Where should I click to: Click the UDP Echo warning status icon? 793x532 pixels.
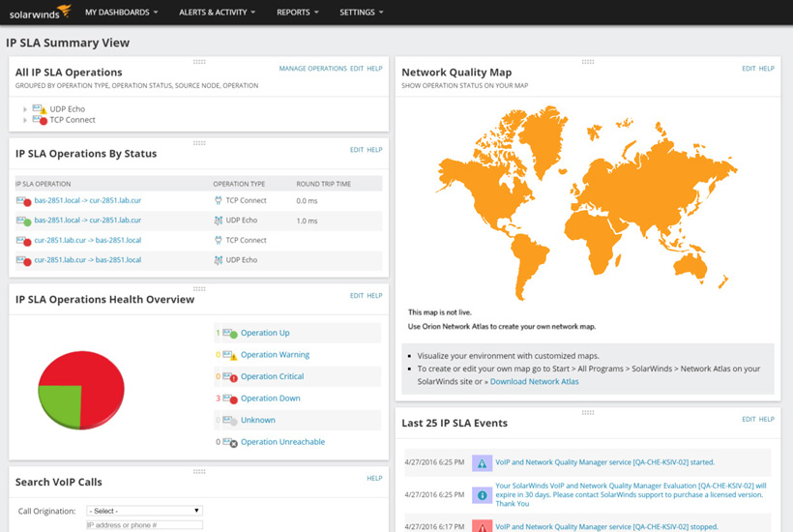click(40, 109)
